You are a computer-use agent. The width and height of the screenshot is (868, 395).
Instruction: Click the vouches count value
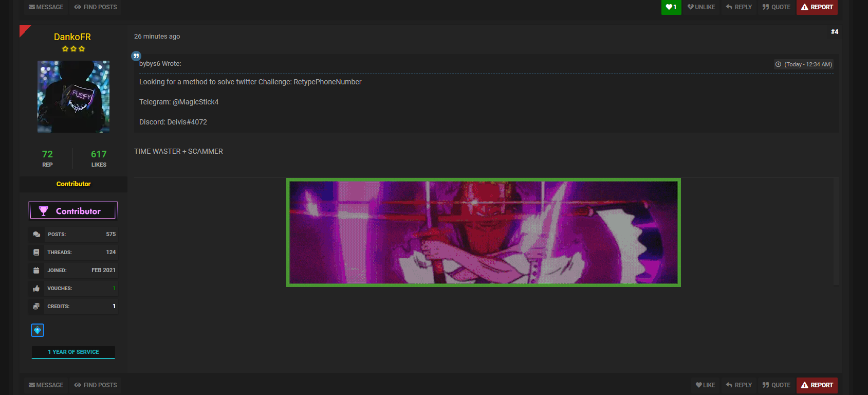[114, 288]
